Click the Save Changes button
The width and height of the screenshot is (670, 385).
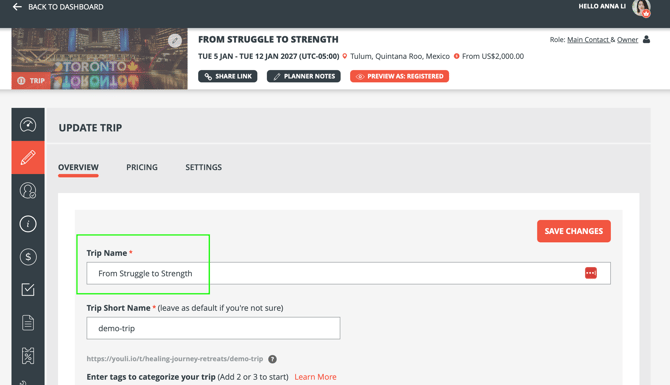point(573,231)
